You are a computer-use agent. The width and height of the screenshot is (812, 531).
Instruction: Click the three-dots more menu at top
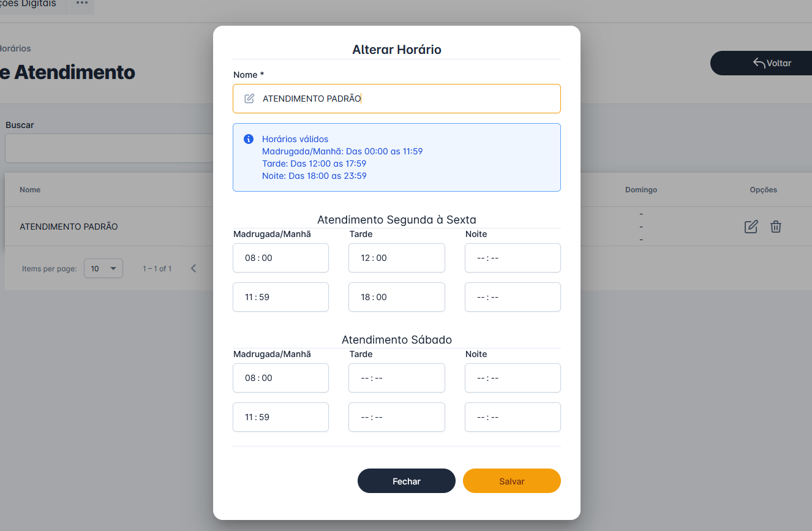pyautogui.click(x=82, y=4)
